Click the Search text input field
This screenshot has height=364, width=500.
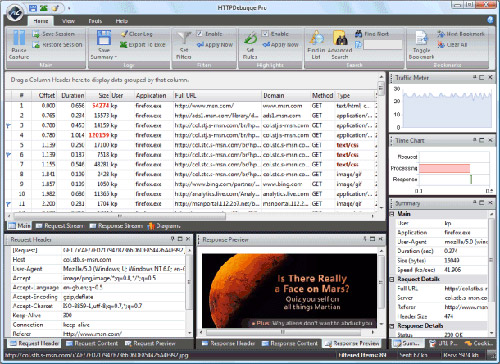pos(383,45)
